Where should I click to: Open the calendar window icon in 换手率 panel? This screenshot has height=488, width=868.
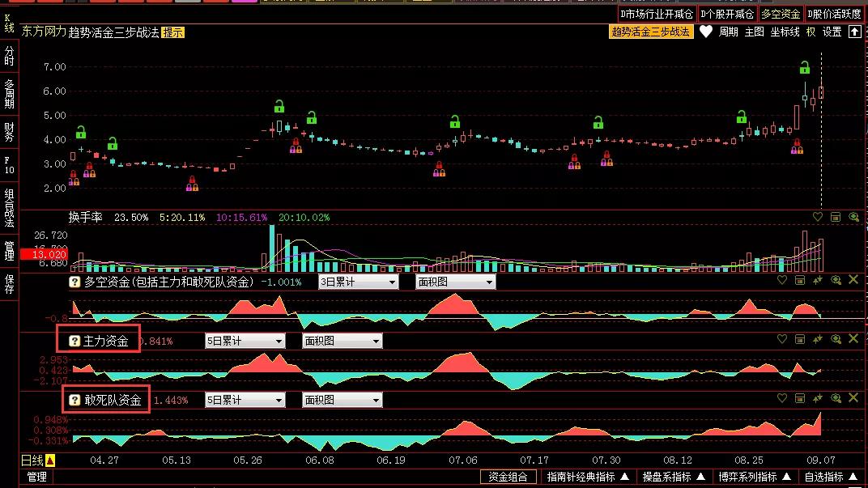(x=836, y=217)
